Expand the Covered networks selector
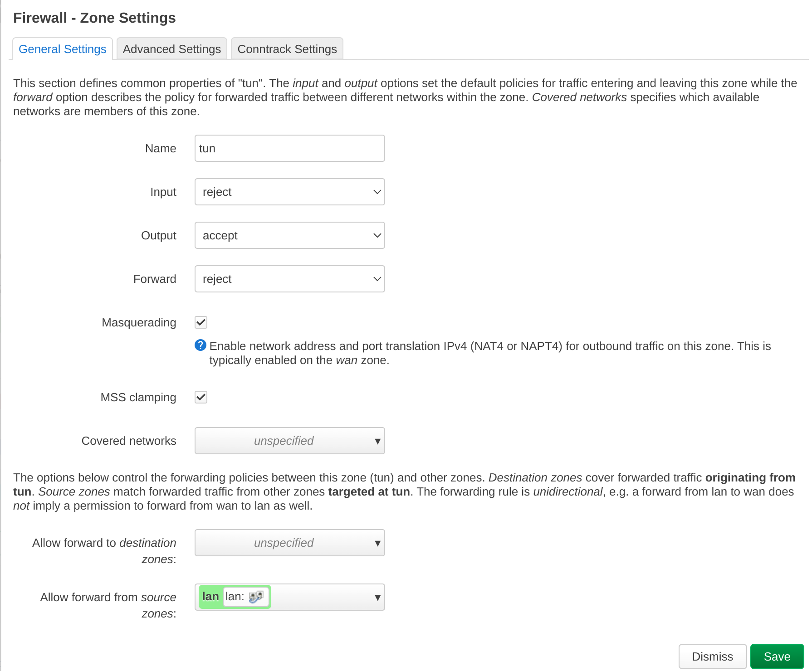Image resolution: width=812 pixels, height=671 pixels. 289,440
